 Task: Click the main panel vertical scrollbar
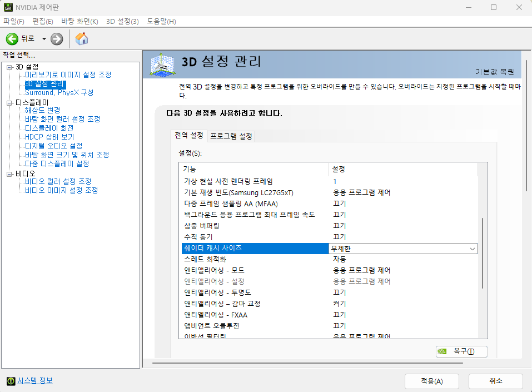pyautogui.click(x=526, y=126)
